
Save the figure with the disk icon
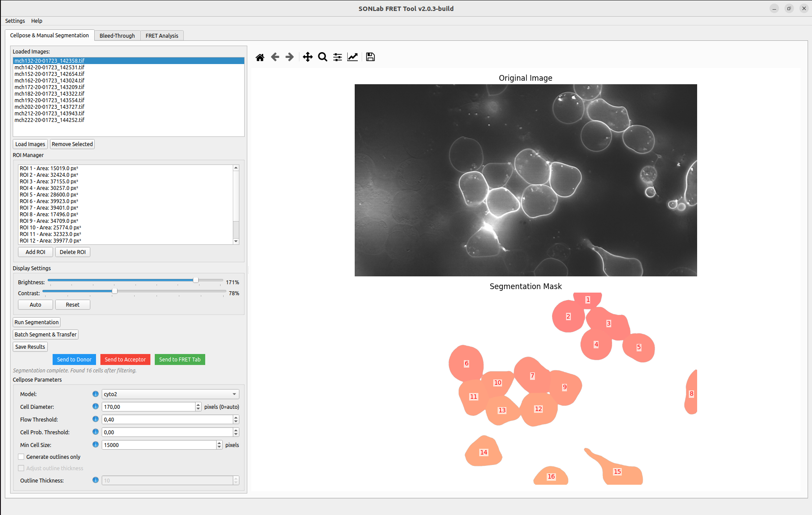coord(370,57)
